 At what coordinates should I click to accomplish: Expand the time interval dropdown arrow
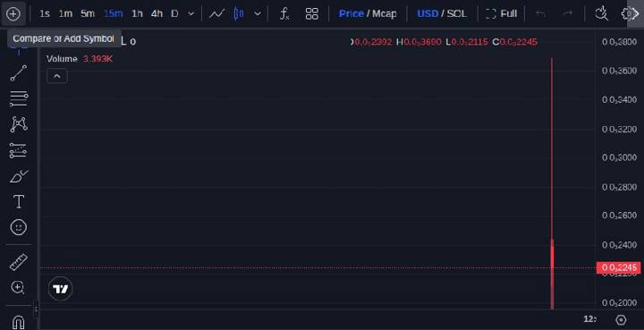pyautogui.click(x=191, y=13)
